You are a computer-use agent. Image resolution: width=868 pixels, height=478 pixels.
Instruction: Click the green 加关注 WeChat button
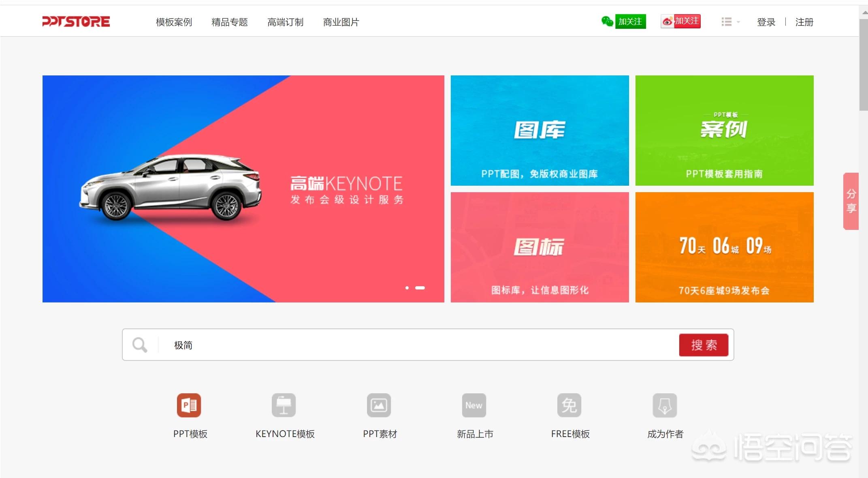click(630, 21)
